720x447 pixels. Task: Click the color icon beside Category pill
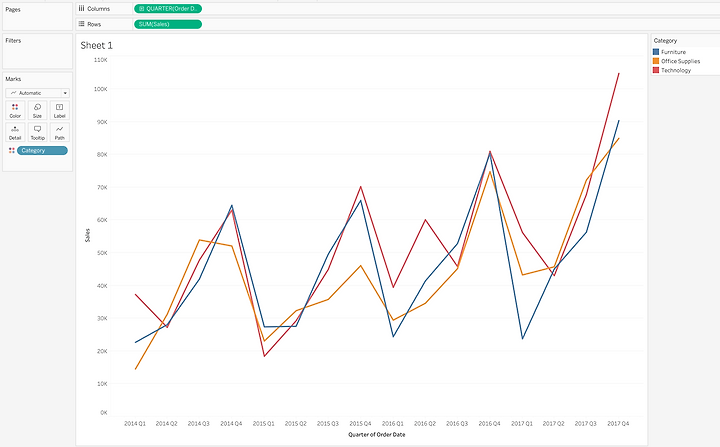pyautogui.click(x=11, y=150)
